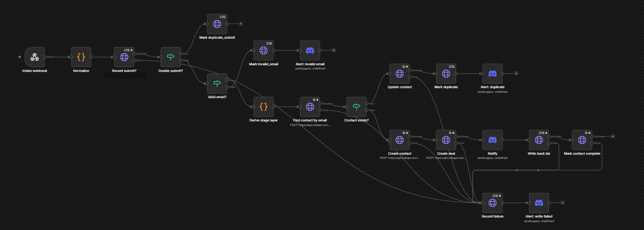The width and height of the screenshot is (644, 230).
Task: Open the Alert: invalid email Discord node
Action: click(310, 50)
